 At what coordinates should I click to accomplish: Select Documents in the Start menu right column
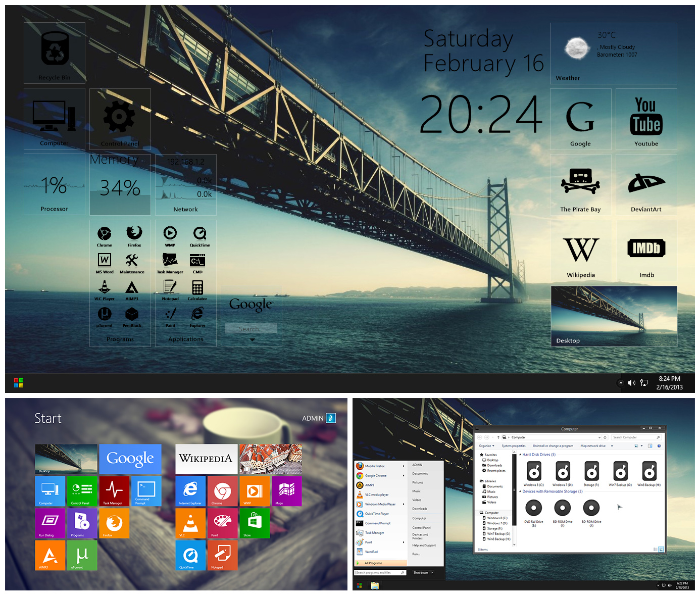(420, 474)
